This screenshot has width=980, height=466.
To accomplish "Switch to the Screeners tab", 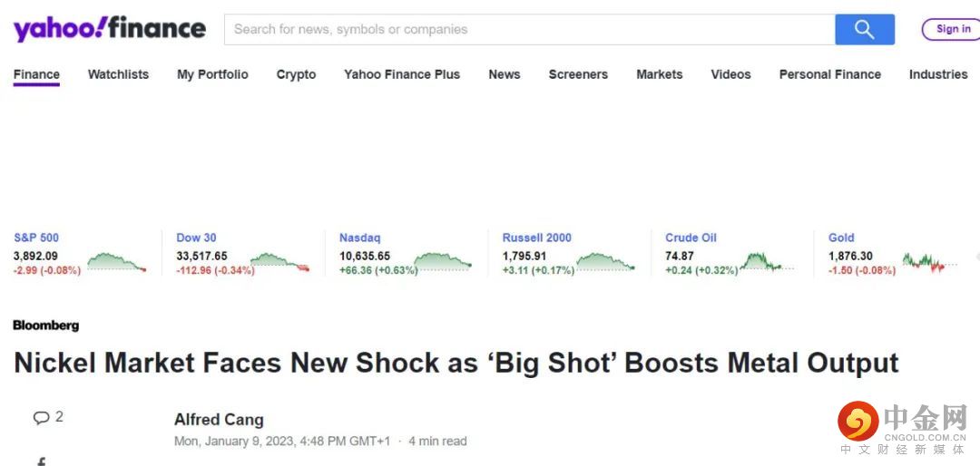I will 578,74.
